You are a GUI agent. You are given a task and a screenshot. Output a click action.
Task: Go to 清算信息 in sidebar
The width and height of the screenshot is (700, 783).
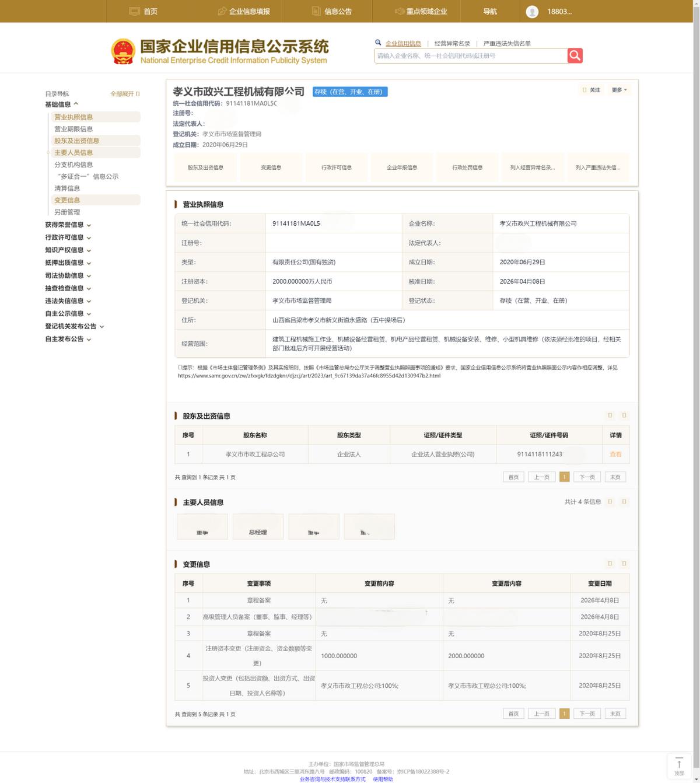point(67,188)
